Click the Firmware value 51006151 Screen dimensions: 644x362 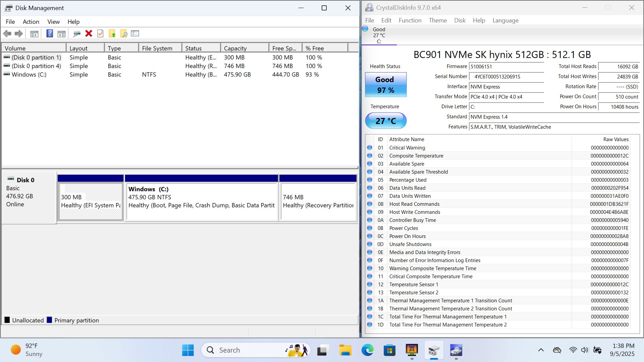point(506,67)
